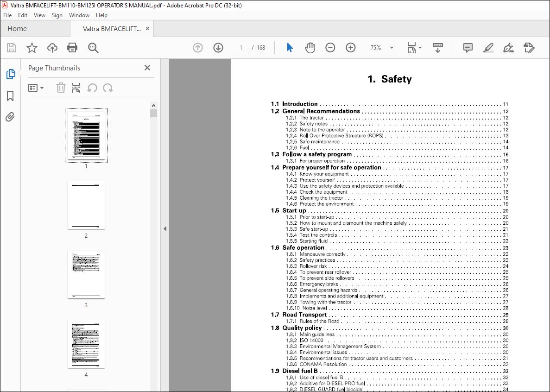The image size is (550, 392).
Task: Click the '1.8.2 ISO 14000' line
Action: pos(397,340)
